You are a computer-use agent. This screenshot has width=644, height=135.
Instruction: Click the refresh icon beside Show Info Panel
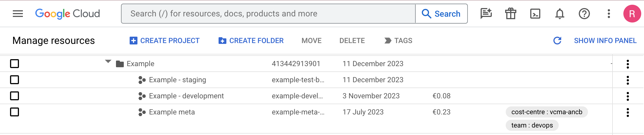tap(557, 41)
